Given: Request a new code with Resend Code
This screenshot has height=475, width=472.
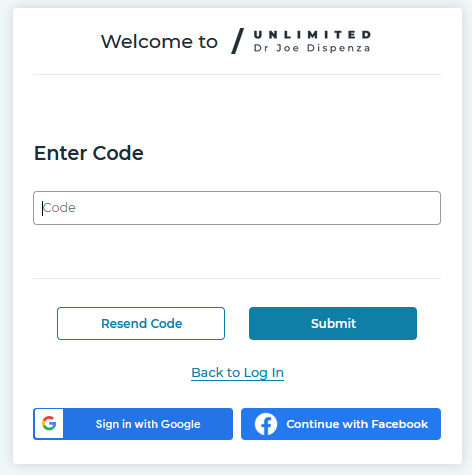Looking at the screenshot, I should pyautogui.click(x=141, y=323).
